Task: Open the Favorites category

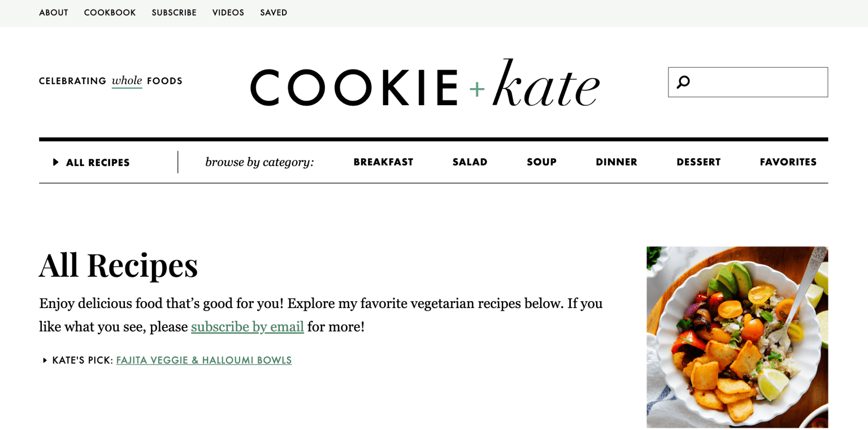Action: click(788, 162)
